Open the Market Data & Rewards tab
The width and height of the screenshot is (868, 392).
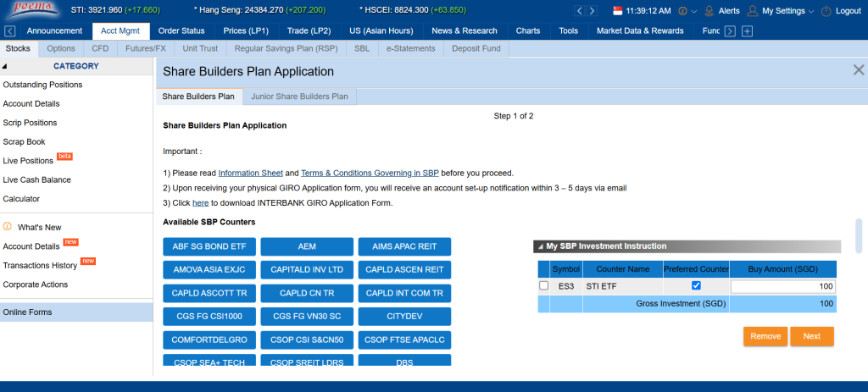(x=640, y=31)
